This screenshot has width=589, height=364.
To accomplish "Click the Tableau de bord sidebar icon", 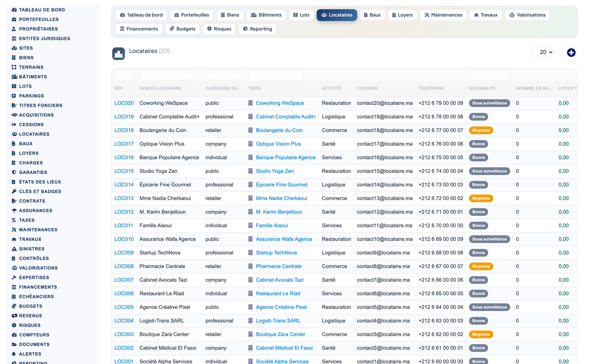I will coord(14,10).
